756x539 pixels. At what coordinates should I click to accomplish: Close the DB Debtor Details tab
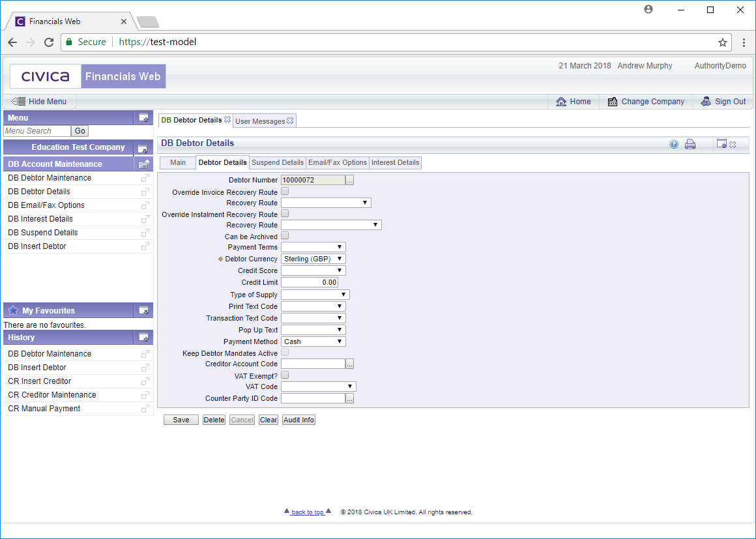pos(227,119)
